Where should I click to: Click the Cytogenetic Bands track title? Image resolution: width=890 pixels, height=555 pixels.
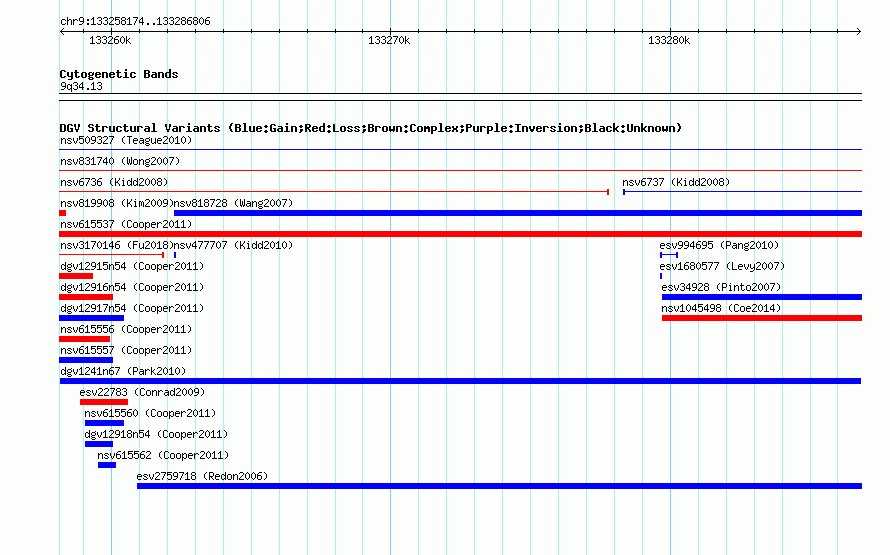pyautogui.click(x=119, y=74)
